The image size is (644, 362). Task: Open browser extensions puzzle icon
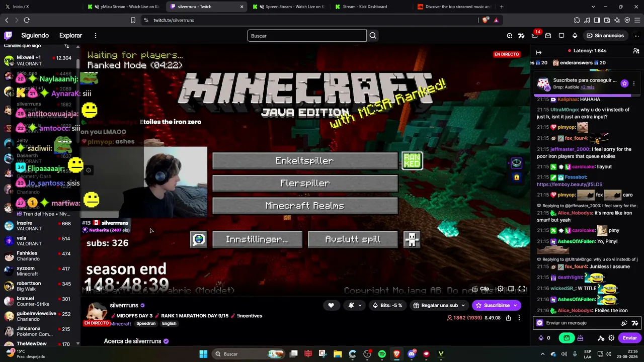[577, 20]
